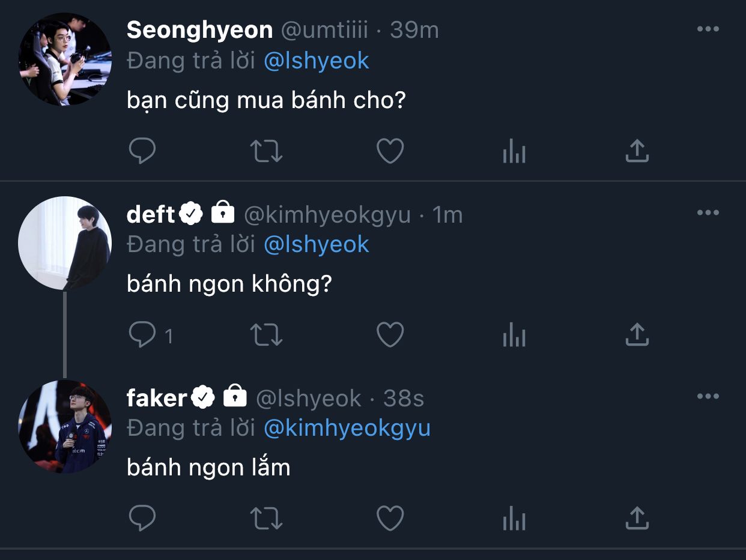Open more options on faker's tweet
Screen dimensions: 746x560
708,396
